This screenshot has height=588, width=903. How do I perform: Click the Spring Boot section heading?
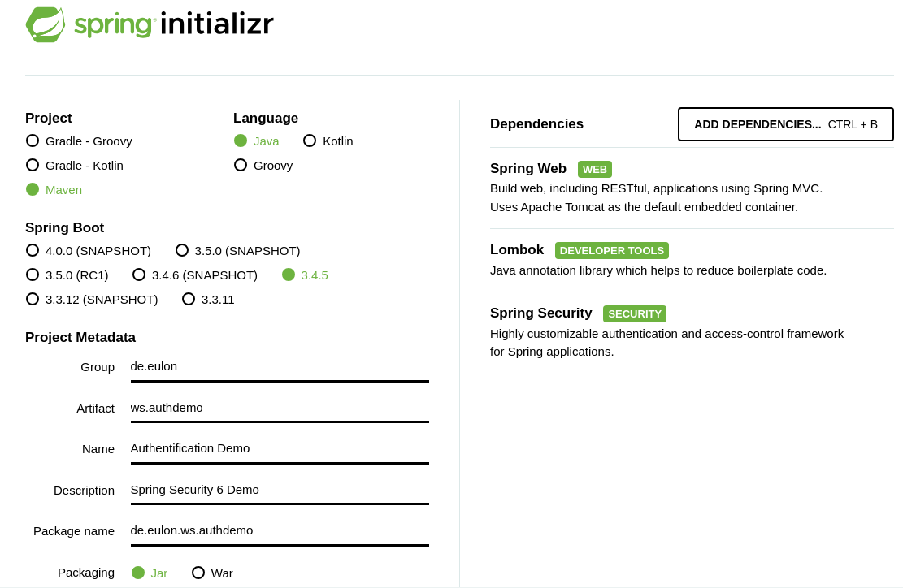pyautogui.click(x=64, y=228)
